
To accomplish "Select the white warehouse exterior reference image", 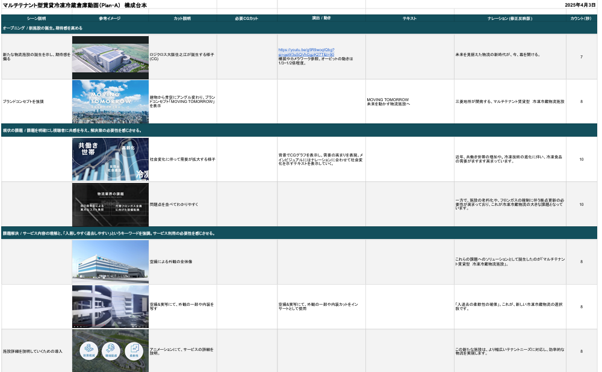I will (x=110, y=262).
